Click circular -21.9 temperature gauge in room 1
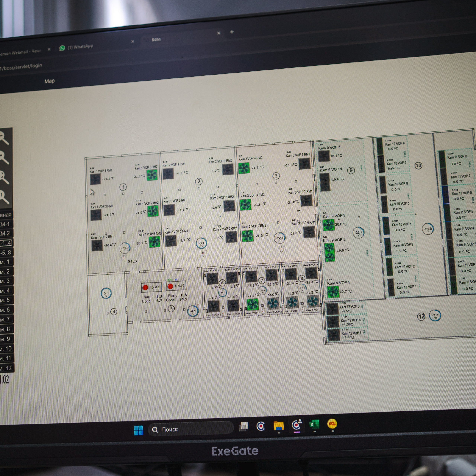476x476 pixels. (x=125, y=248)
